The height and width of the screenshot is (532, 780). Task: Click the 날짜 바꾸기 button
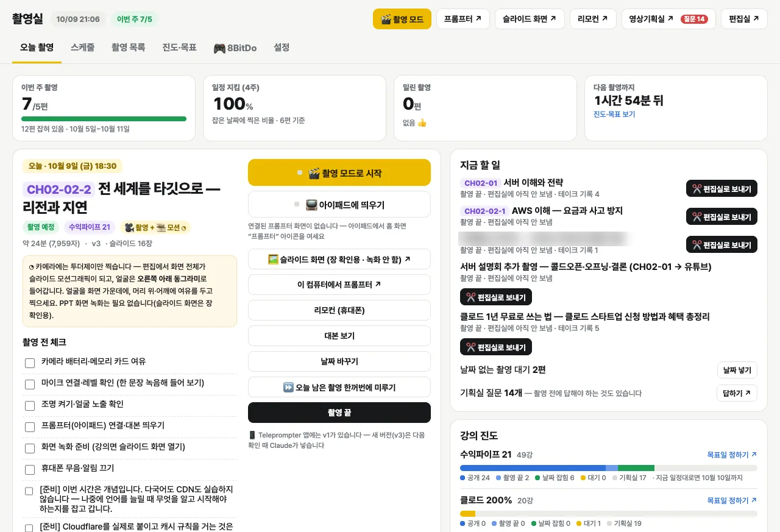click(339, 361)
